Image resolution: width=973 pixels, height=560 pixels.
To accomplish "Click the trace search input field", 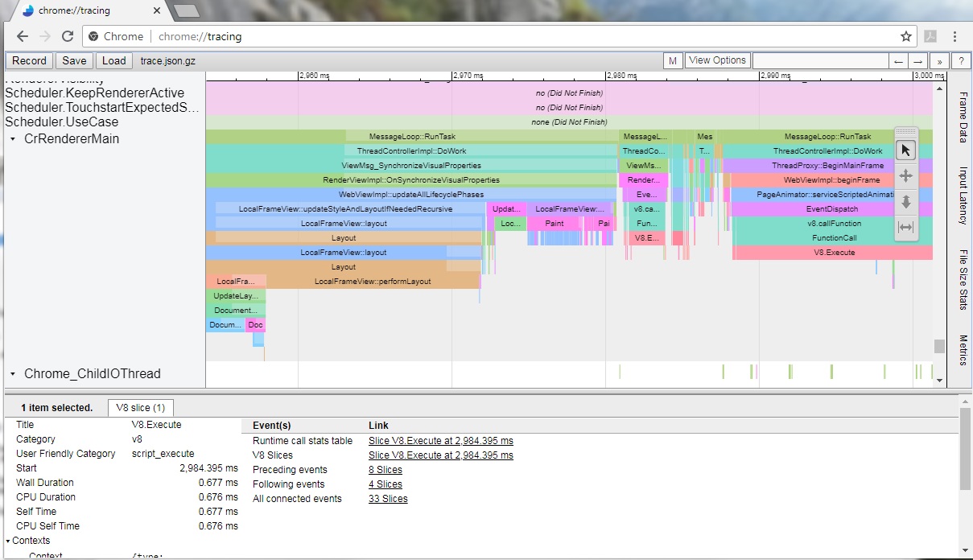I will pos(819,61).
